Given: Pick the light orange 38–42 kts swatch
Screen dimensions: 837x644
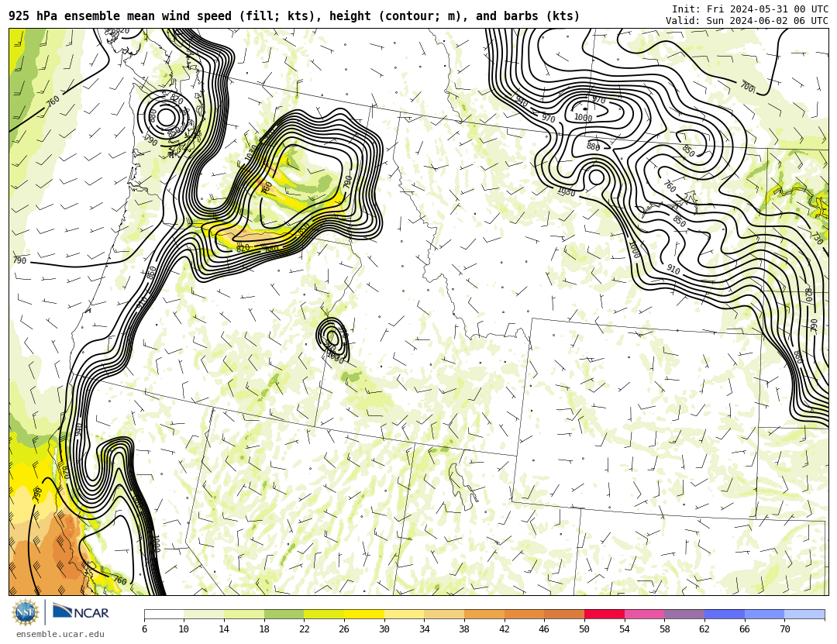Looking at the screenshot, I should point(484,614).
